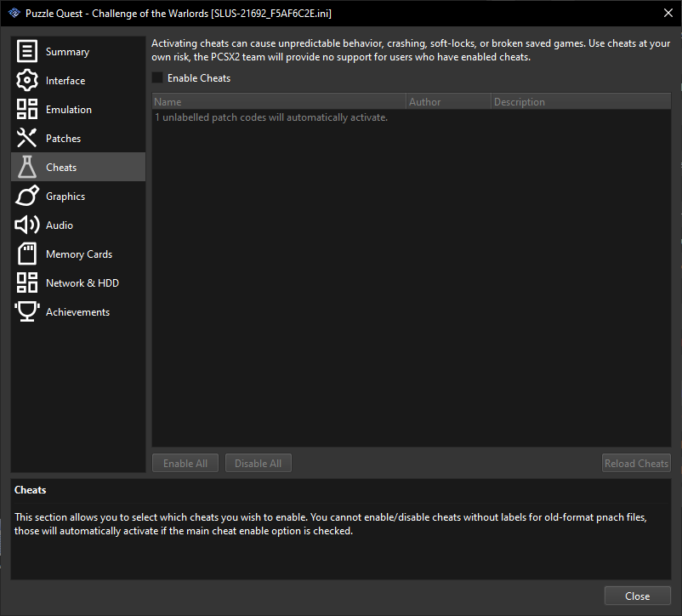Screen dimensions: 682x616
Task: Open Network & HDD via its icon
Action: coord(26,282)
